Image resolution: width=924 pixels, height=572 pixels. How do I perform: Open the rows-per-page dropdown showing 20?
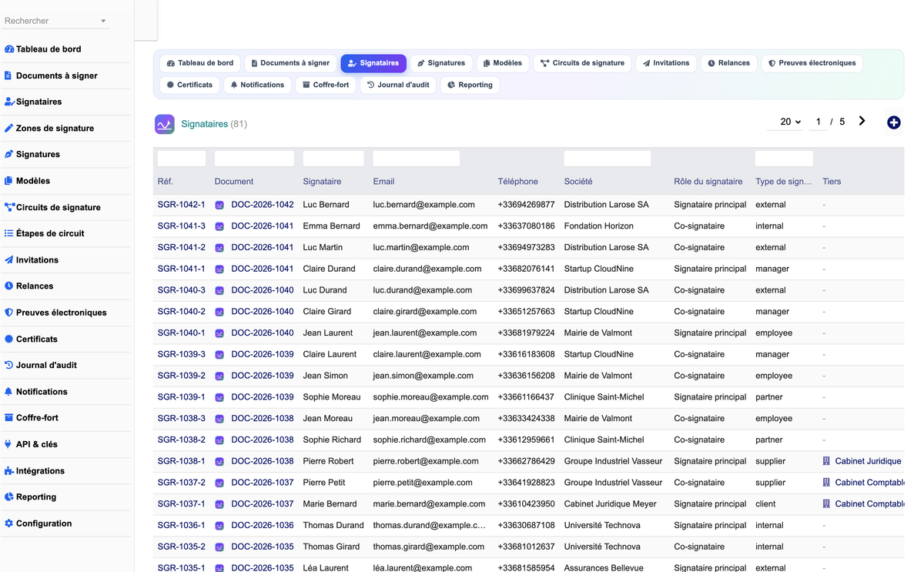[785, 122]
